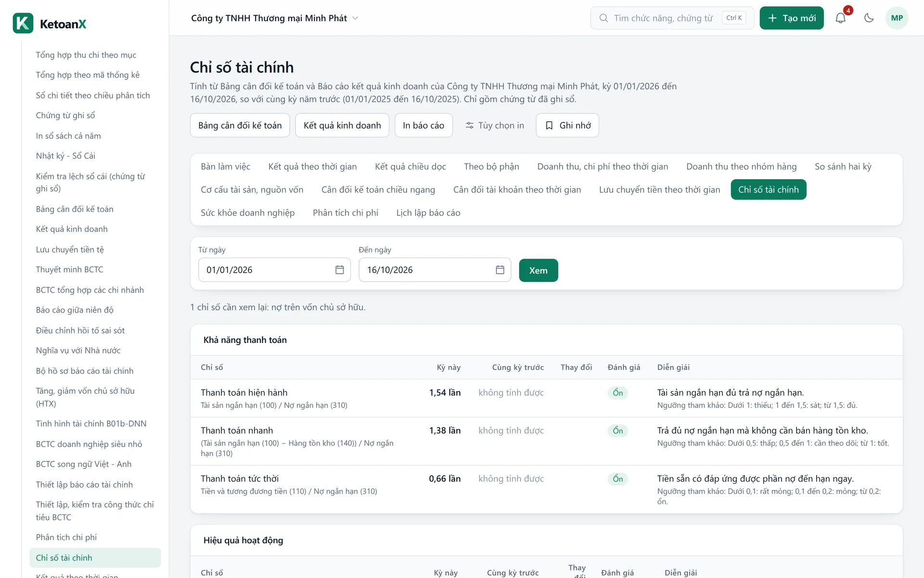Click the bookmark icon in Ghi nhớ
Screen dimensions: 924x578
point(549,126)
